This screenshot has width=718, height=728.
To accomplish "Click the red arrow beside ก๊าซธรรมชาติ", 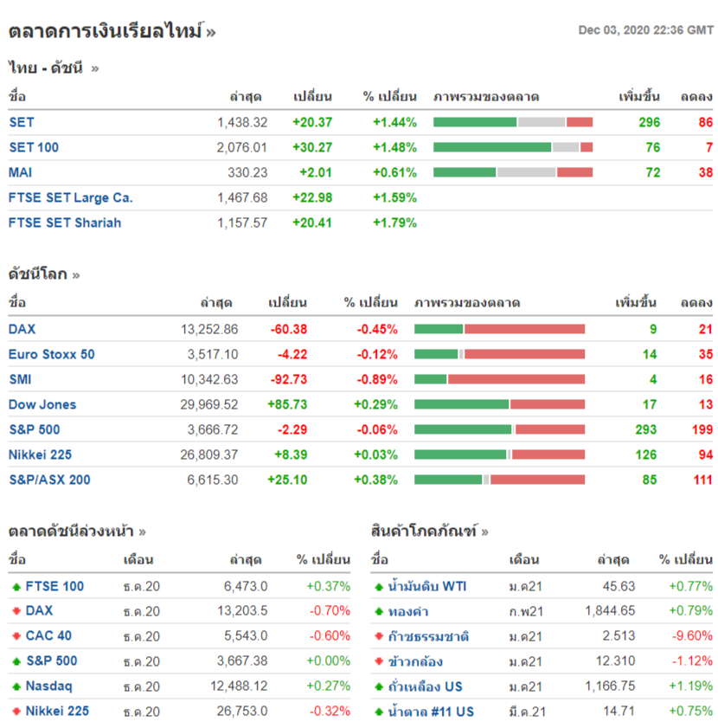I will pyautogui.click(x=378, y=637).
